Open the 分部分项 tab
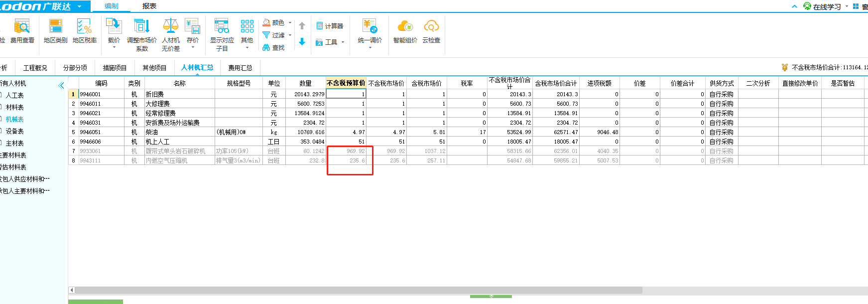The height and width of the screenshot is (304, 868). coord(75,68)
